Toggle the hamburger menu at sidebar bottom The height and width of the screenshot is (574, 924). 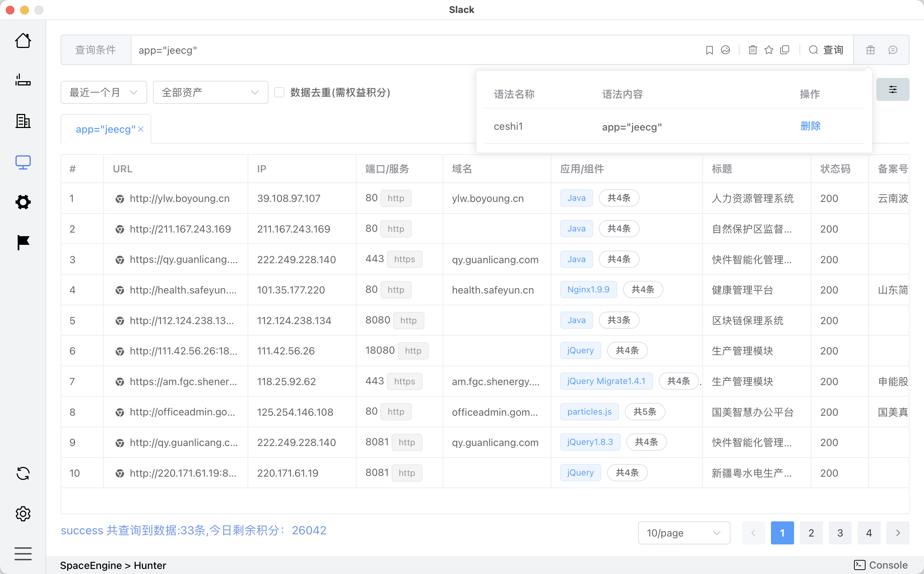tap(23, 553)
